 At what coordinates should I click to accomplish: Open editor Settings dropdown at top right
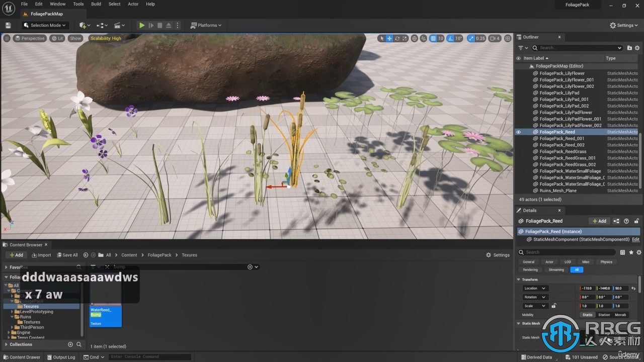(x=624, y=25)
